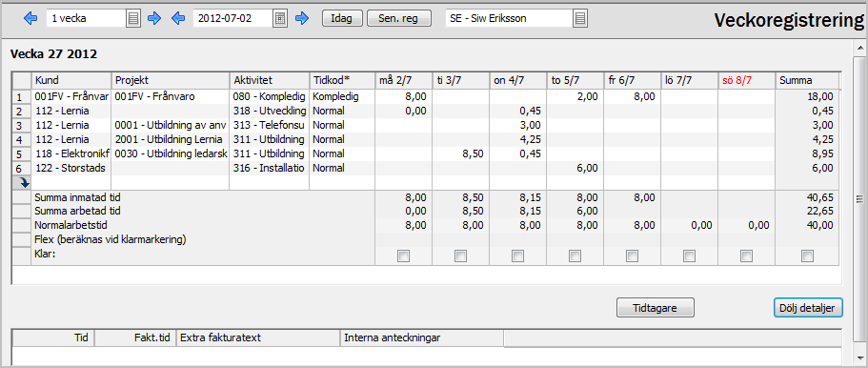Select row number 1 header

pyautogui.click(x=22, y=96)
